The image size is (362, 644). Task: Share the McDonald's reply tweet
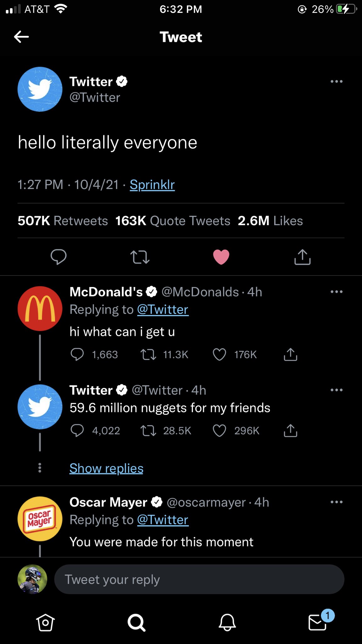pos(290,354)
